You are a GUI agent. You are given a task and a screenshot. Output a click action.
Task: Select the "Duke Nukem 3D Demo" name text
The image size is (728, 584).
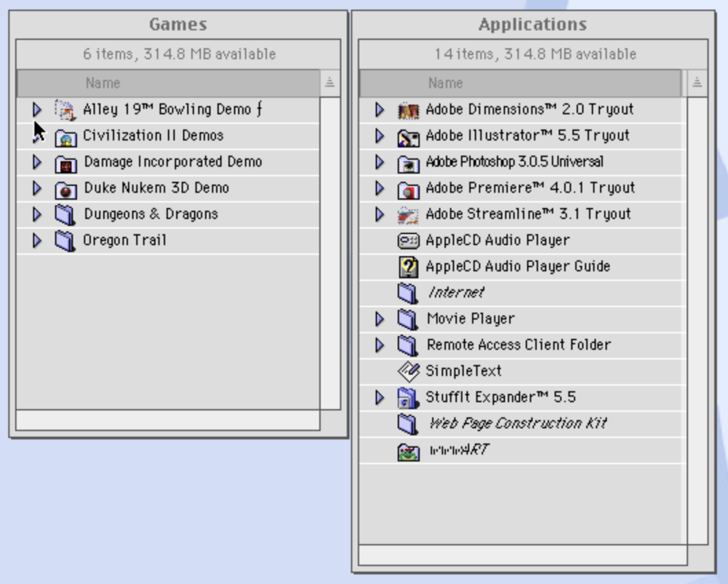tap(156, 188)
